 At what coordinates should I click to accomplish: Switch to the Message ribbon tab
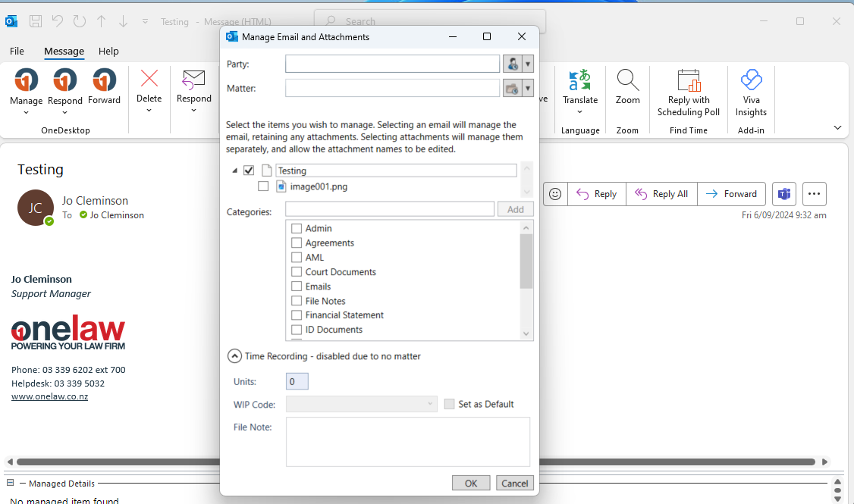[64, 51]
